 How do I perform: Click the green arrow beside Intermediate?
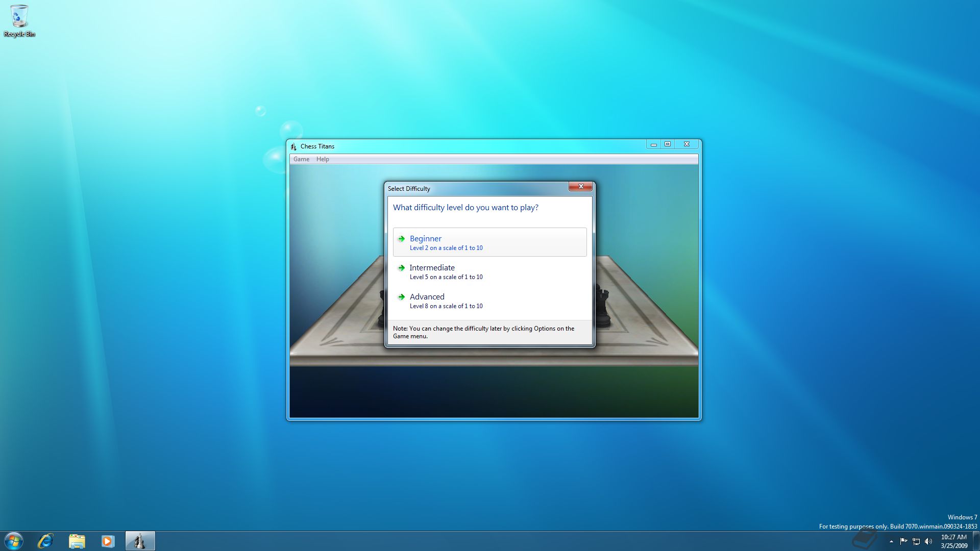[402, 268]
